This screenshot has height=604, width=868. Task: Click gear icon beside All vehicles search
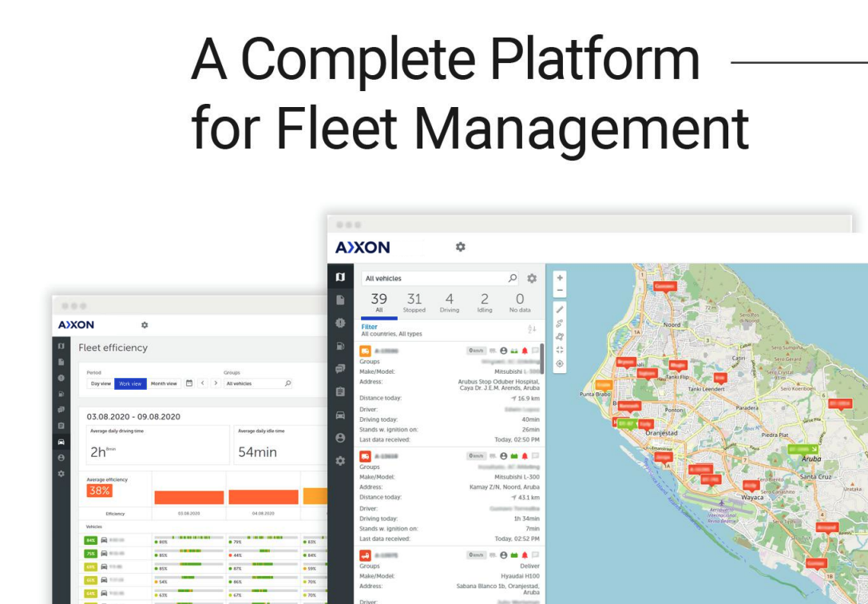tap(532, 279)
